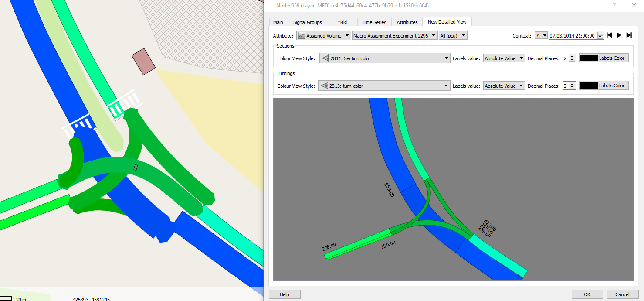
Task: Open the 2813: turn color view style dropdown
Action: [x=384, y=86]
